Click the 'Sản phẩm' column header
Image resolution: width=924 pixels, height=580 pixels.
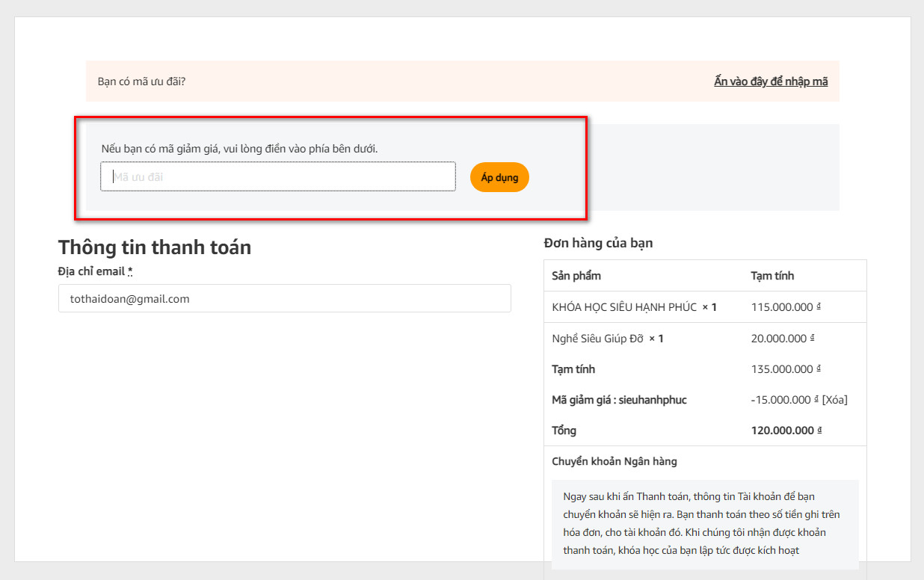(576, 276)
